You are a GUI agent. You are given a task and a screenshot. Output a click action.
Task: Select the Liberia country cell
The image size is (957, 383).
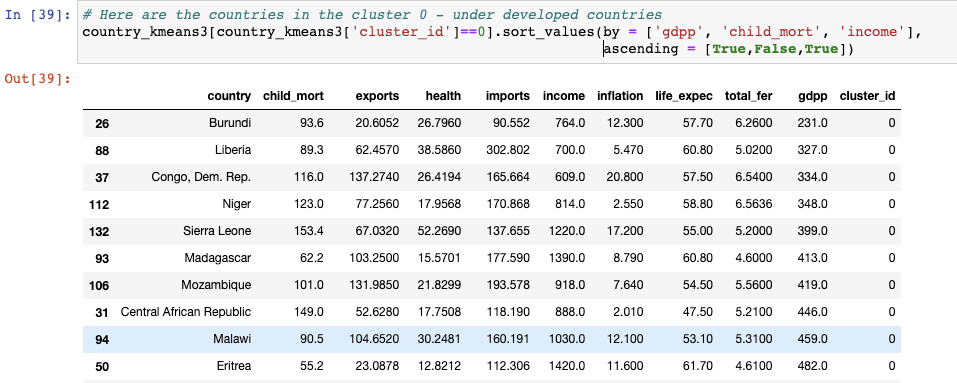[233, 149]
